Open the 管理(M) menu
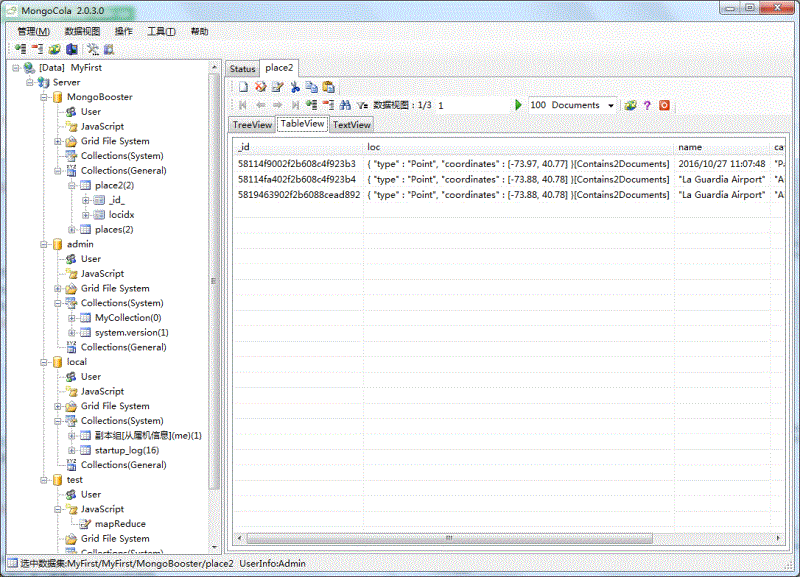This screenshot has height=577, width=800. point(34,32)
